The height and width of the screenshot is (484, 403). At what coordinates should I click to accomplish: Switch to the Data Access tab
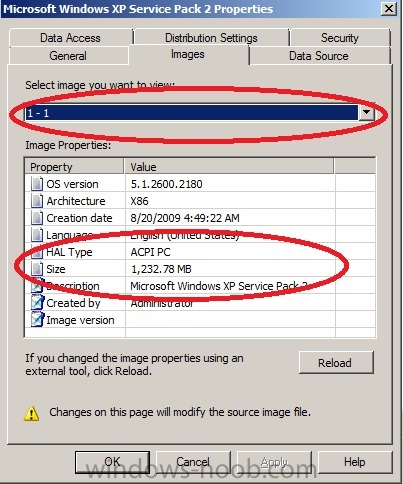pyautogui.click(x=70, y=38)
